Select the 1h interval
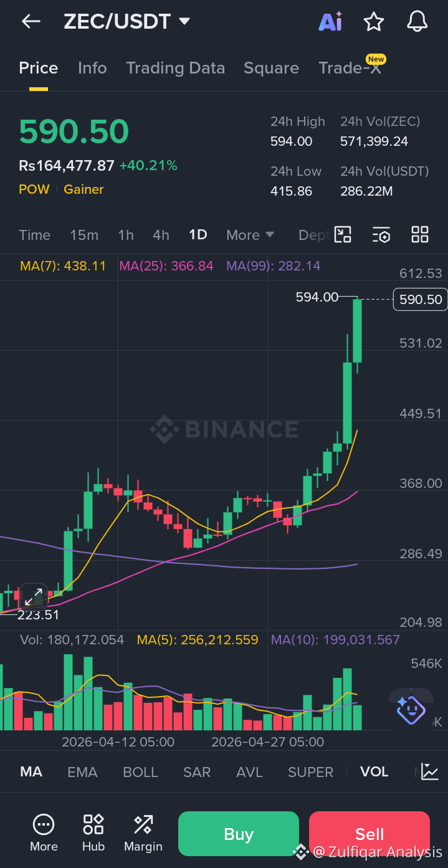 pos(126,235)
